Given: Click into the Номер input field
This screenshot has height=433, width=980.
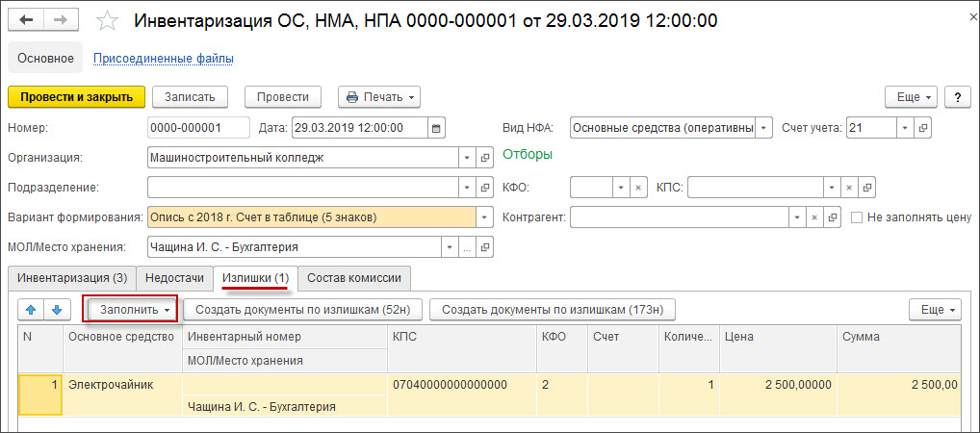Looking at the screenshot, I should [197, 127].
